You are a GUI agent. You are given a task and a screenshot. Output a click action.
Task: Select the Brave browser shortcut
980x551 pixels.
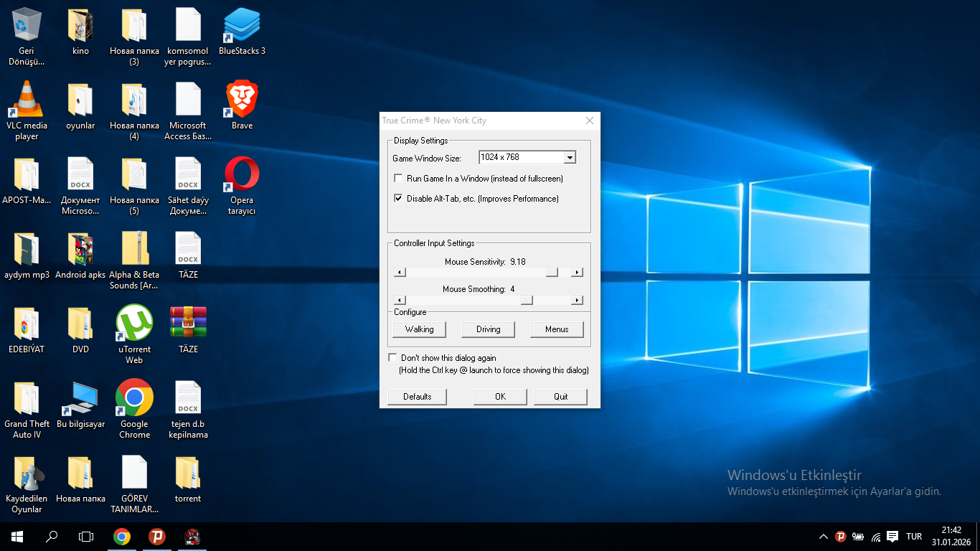(242, 107)
